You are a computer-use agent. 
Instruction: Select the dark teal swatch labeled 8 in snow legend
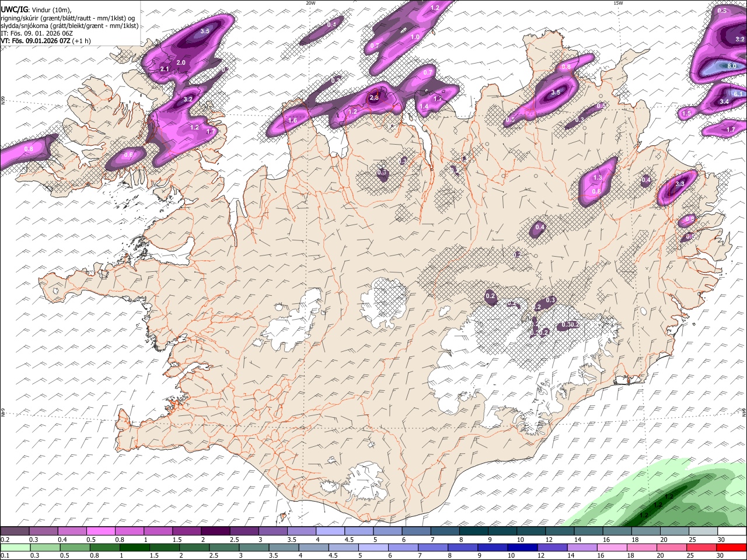tap(474, 531)
